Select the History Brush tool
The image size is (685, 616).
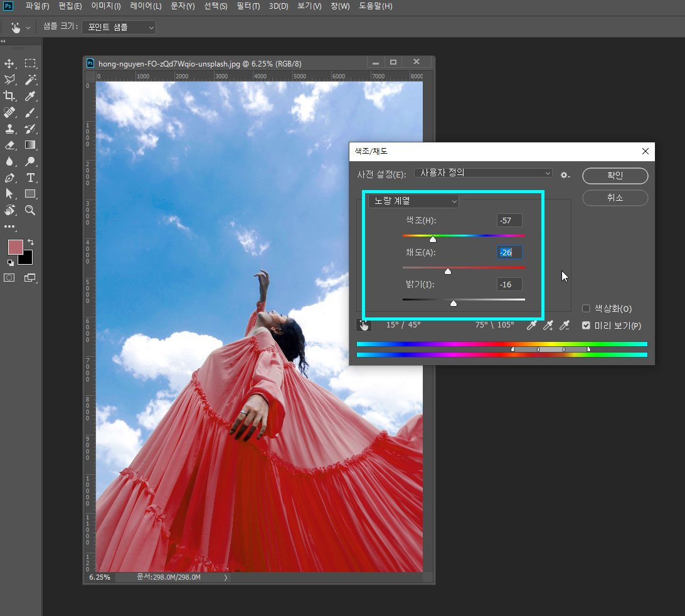30,129
